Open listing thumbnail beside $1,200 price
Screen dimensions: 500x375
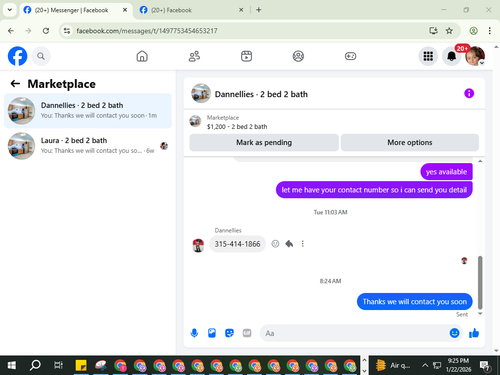[x=195, y=121]
